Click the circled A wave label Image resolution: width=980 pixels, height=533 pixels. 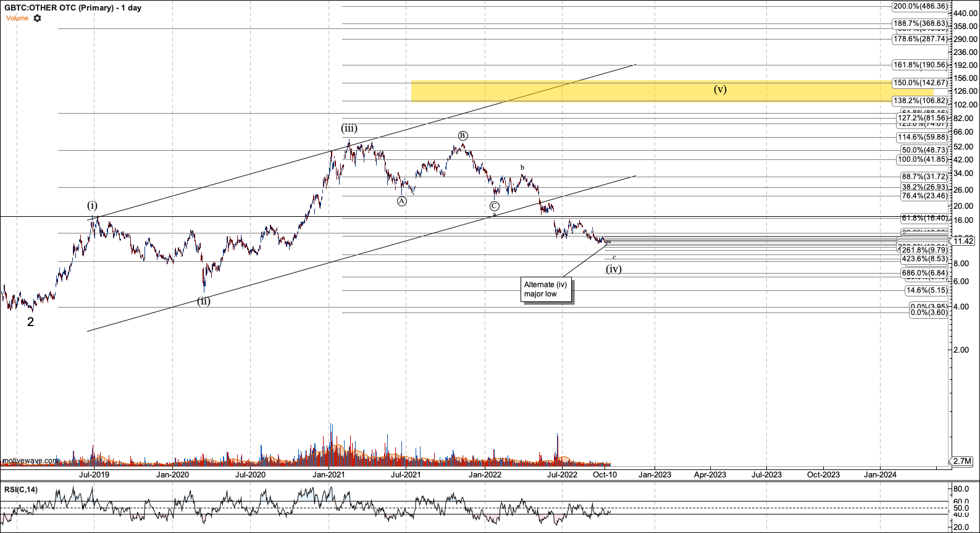(402, 201)
